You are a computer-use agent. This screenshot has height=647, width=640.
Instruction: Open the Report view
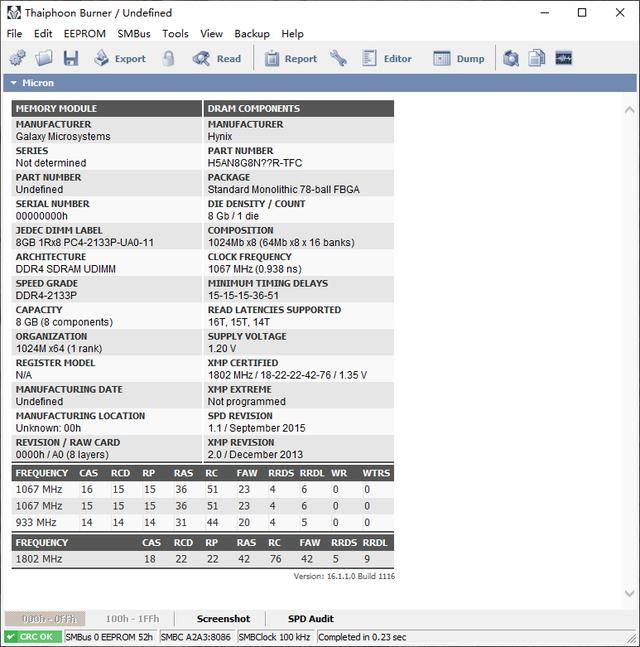(x=290, y=58)
